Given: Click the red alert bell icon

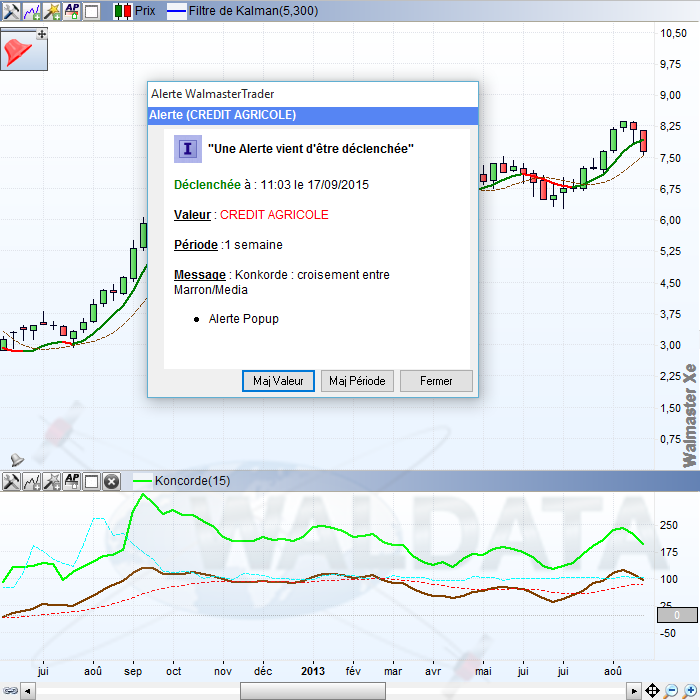Looking at the screenshot, I should pos(18,52).
